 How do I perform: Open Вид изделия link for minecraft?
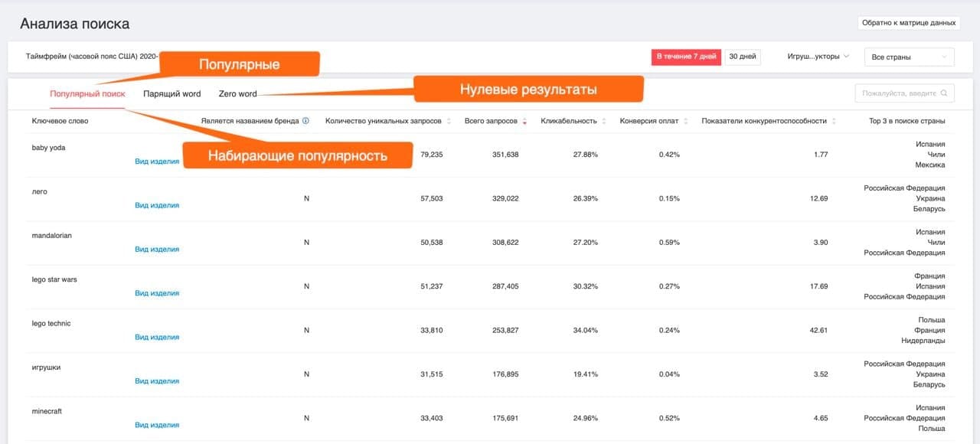pos(157,425)
